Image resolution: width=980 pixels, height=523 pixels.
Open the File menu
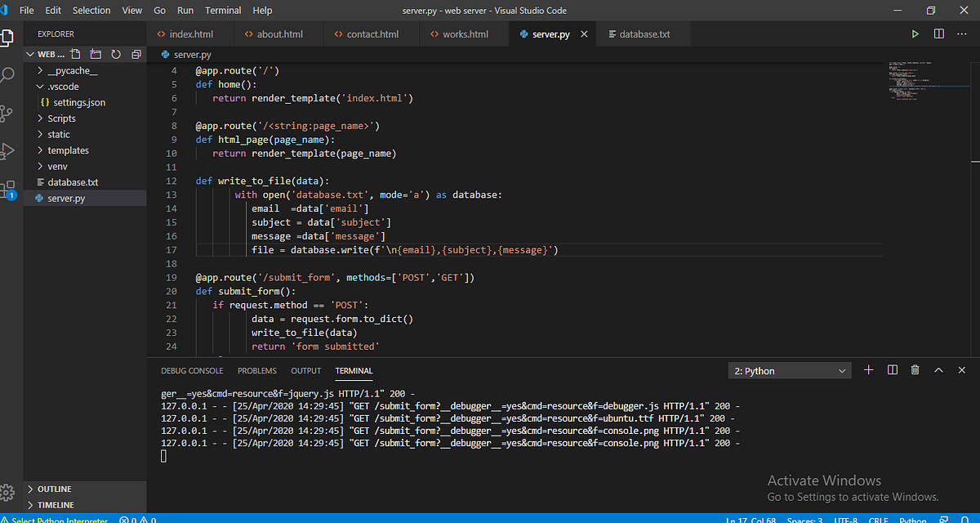(26, 11)
